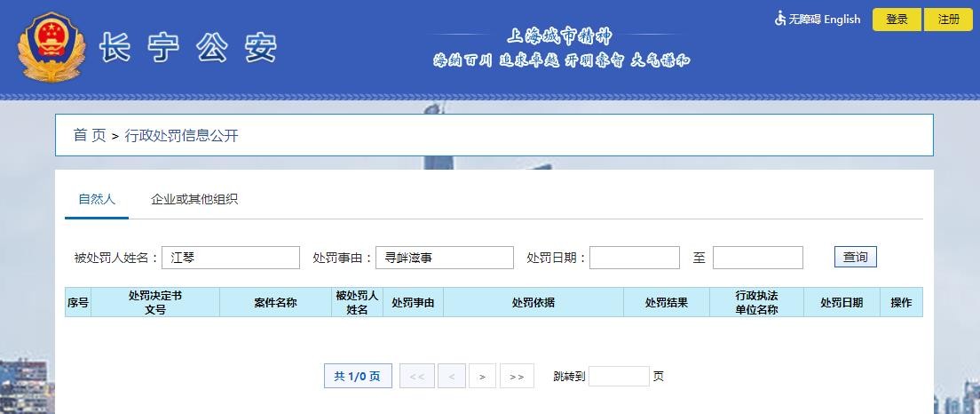This screenshot has height=414, width=980.
Task: Go to next page with > button
Action: (x=482, y=377)
